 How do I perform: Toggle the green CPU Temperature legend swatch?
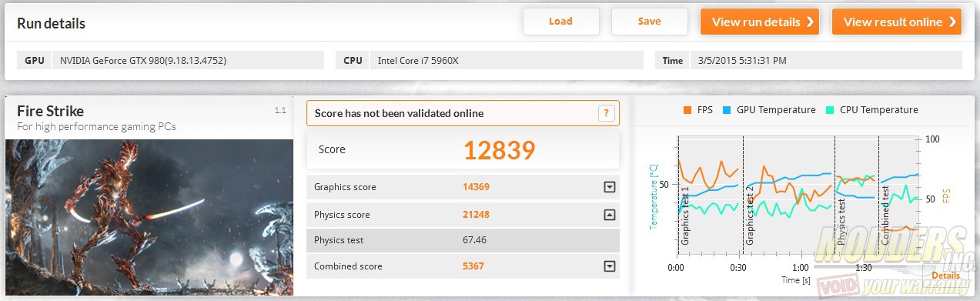point(828,110)
